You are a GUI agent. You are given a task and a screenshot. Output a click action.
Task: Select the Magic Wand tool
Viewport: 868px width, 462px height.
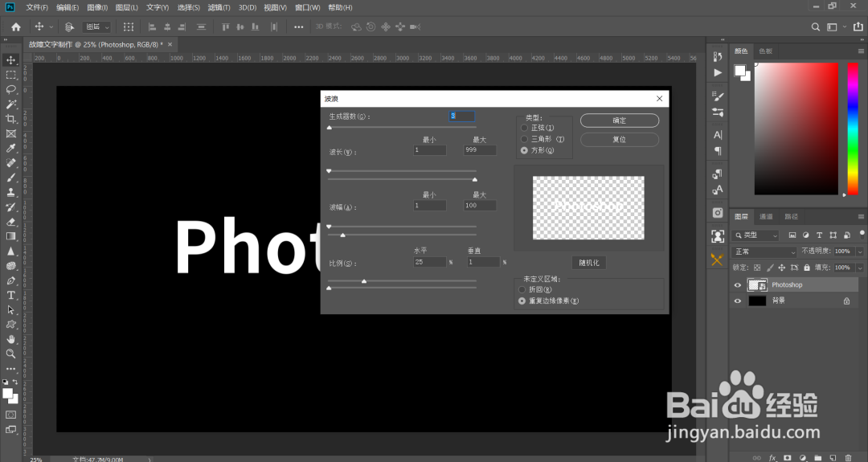coord(10,104)
